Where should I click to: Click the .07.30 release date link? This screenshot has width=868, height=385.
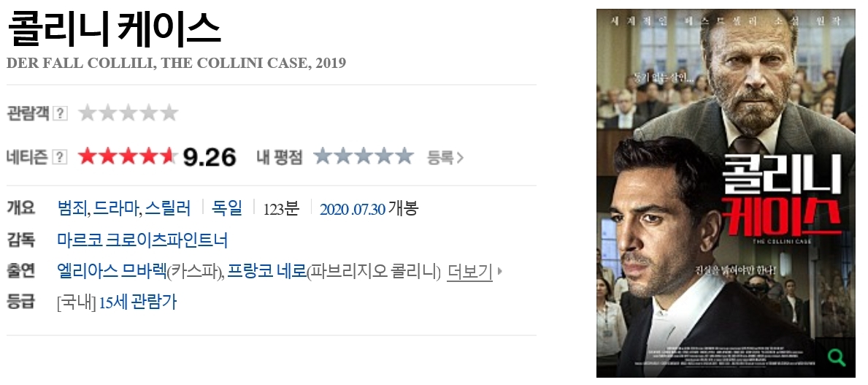[368, 209]
